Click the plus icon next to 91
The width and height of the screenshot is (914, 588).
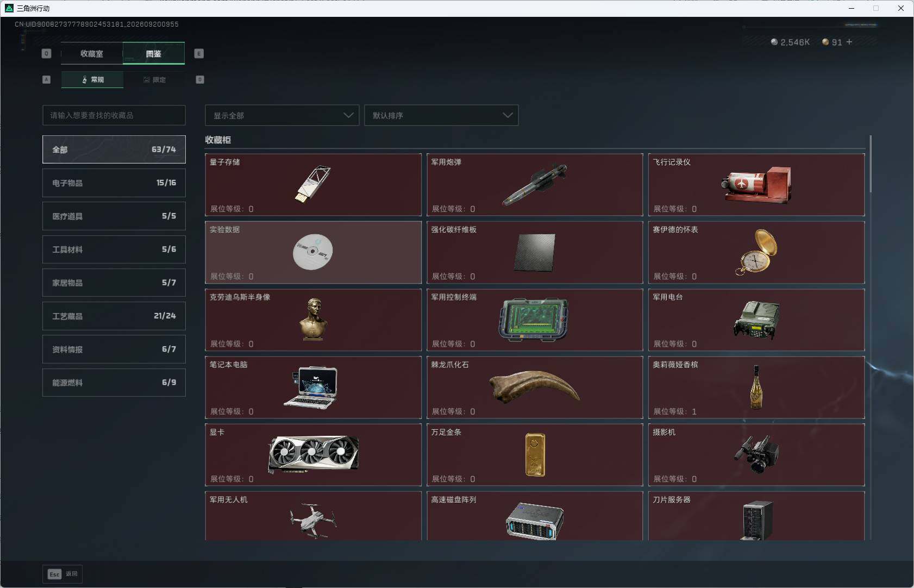coord(849,42)
